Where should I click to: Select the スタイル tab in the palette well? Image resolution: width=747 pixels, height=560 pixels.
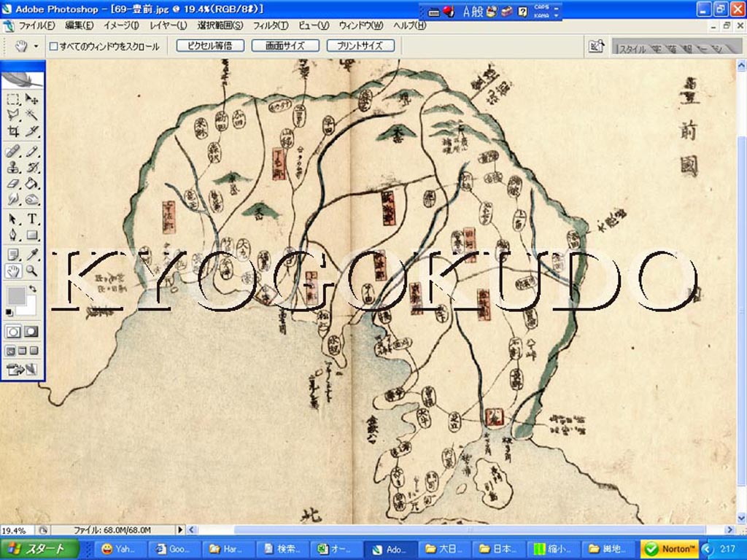(632, 49)
